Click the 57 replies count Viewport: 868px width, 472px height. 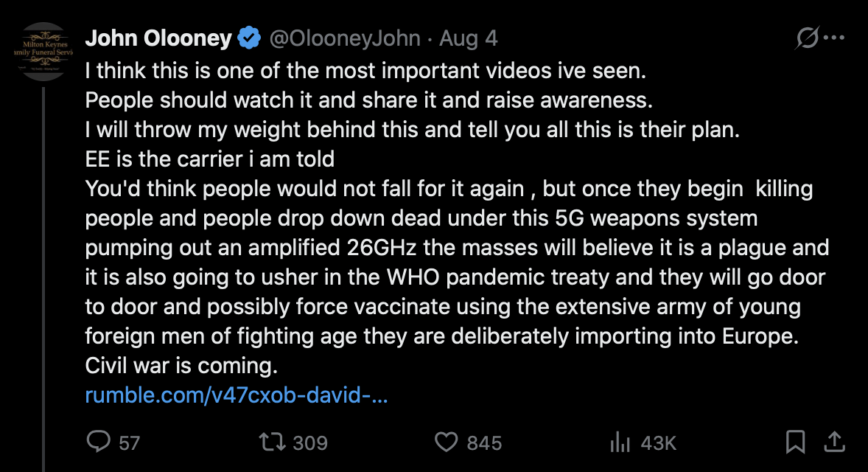coord(129,442)
